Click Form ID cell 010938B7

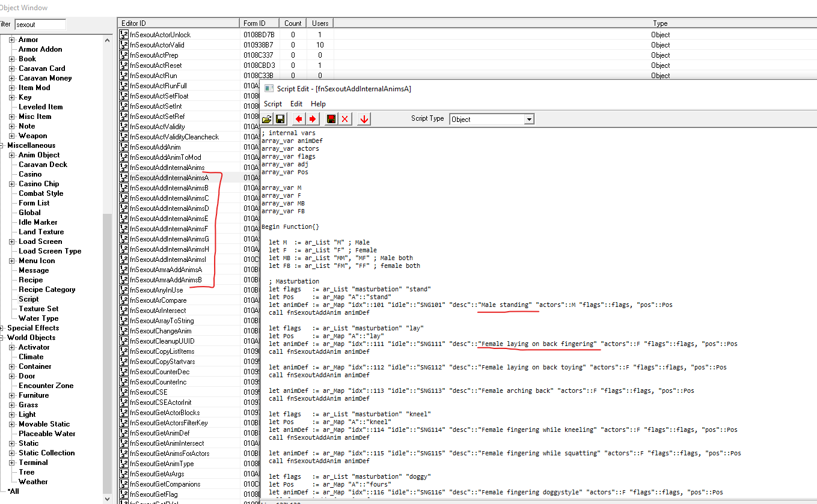click(259, 45)
